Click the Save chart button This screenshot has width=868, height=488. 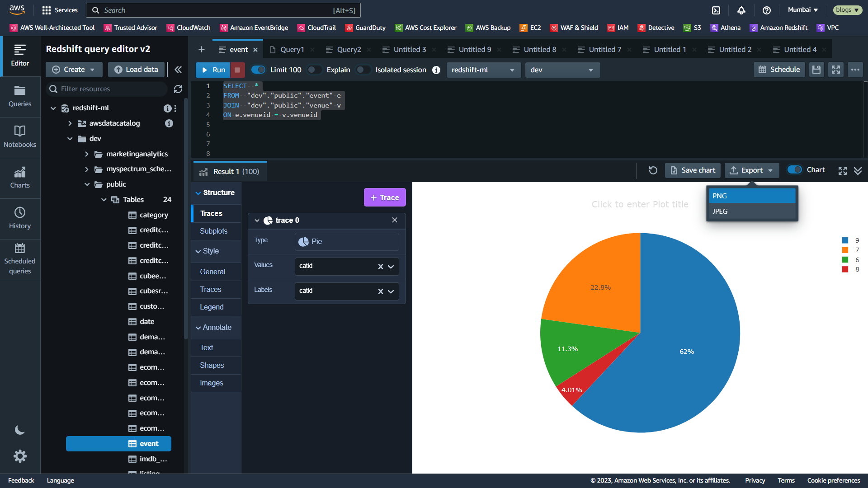click(x=693, y=170)
